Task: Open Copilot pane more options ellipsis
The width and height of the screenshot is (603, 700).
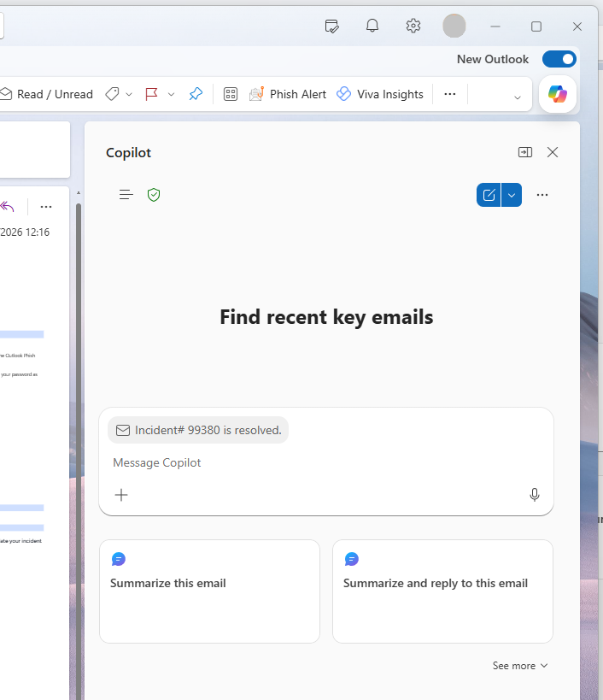Action: click(542, 195)
